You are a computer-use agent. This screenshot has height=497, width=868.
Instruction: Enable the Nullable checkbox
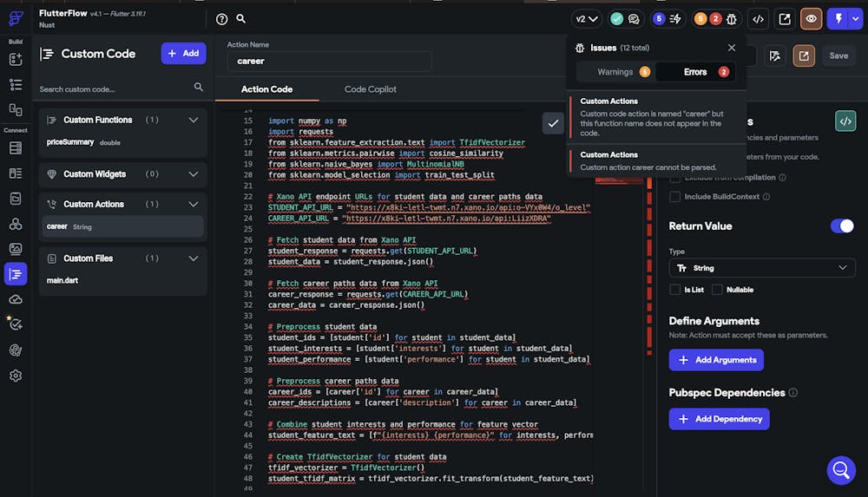tap(717, 290)
